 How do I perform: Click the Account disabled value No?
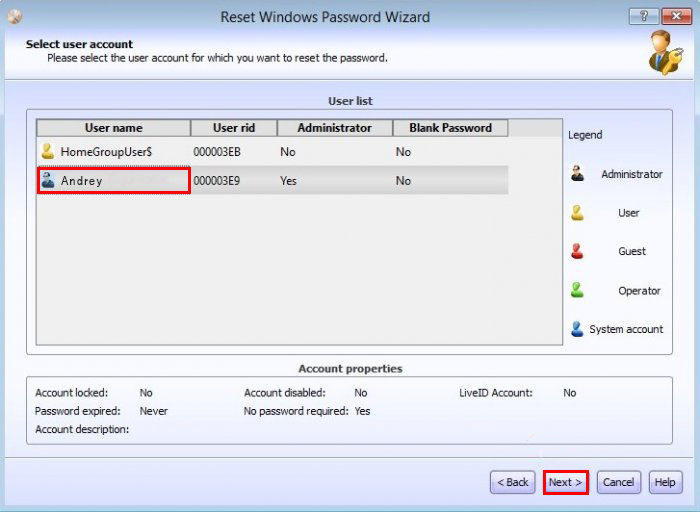[x=361, y=393]
